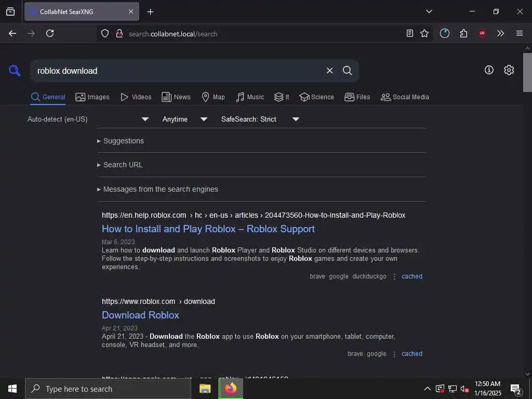The width and height of the screenshot is (532, 399).
Task: Open the circular timer extension icon
Action: [x=445, y=33]
